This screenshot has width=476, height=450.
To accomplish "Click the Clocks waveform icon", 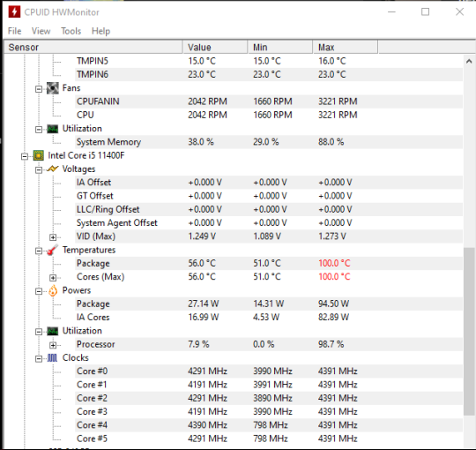I will tap(52, 358).
